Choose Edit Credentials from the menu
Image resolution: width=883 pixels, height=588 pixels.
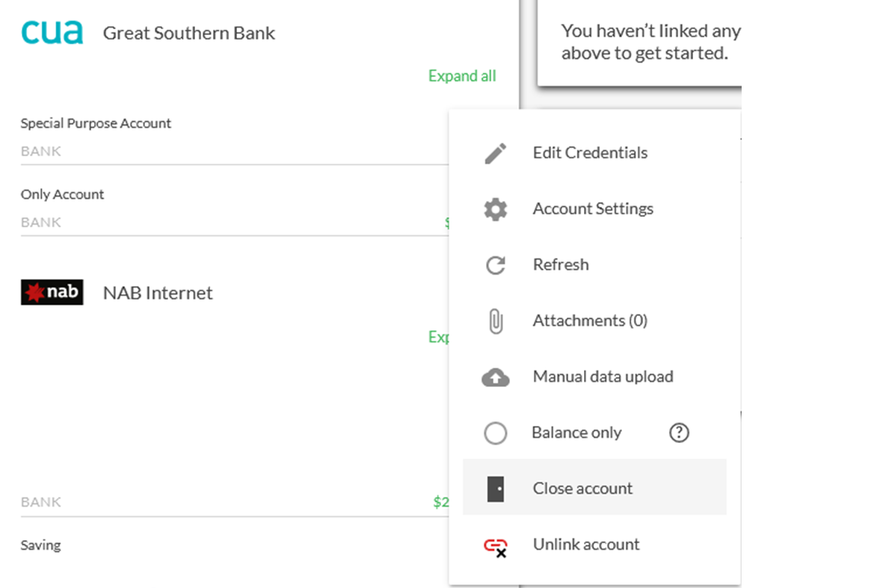coord(594,153)
